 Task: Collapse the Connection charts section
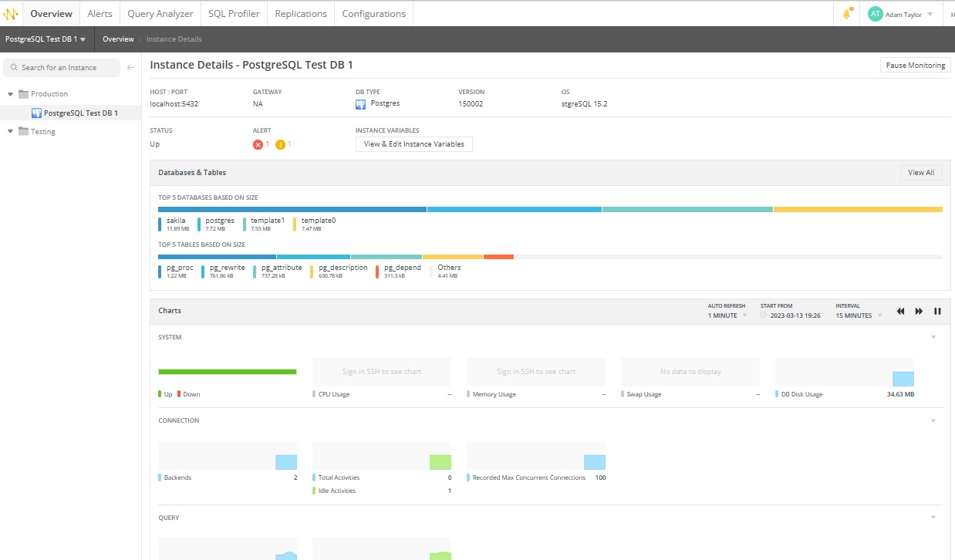(933, 420)
